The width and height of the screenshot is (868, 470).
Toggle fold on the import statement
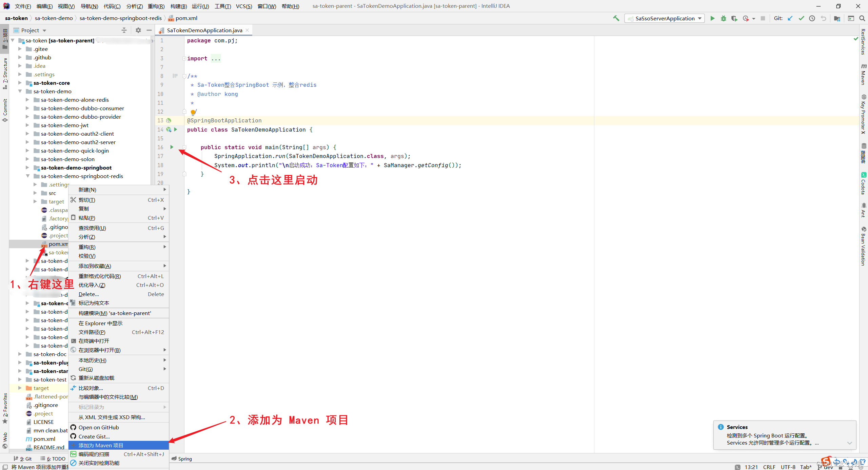coord(184,58)
